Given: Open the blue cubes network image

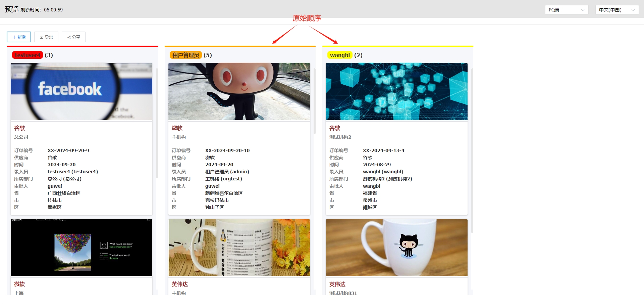Looking at the screenshot, I should (x=397, y=91).
